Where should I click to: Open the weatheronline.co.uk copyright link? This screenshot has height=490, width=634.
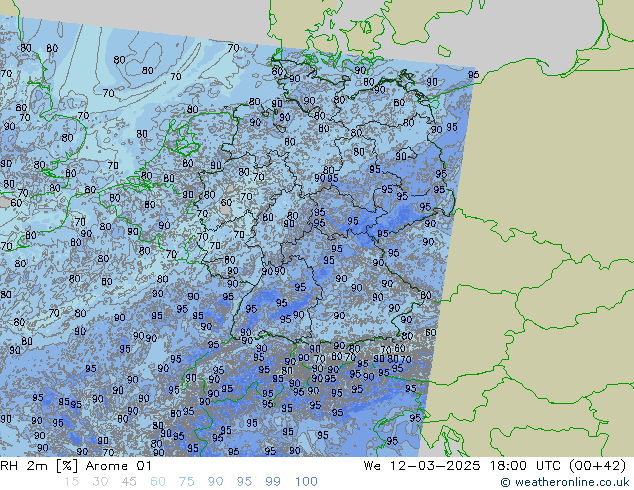click(565, 482)
